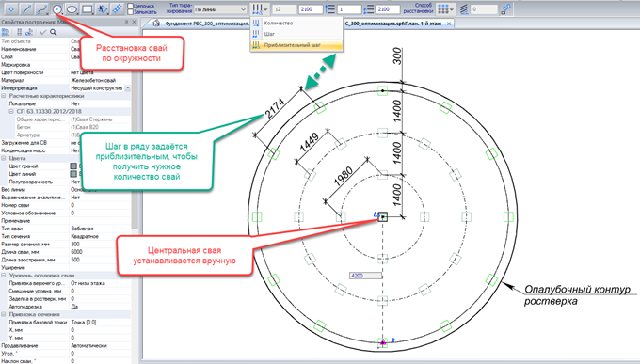Choose Шаг in the step menu
The image size is (640, 364).
click(296, 34)
